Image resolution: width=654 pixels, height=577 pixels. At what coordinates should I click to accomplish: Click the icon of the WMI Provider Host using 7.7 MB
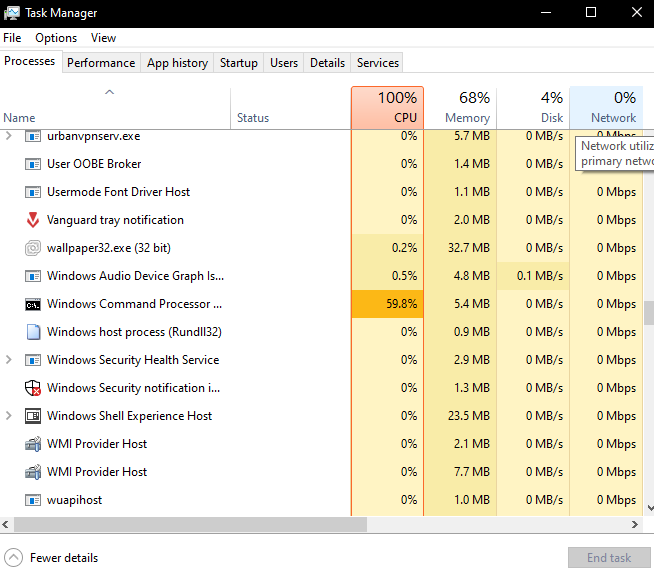click(33, 472)
